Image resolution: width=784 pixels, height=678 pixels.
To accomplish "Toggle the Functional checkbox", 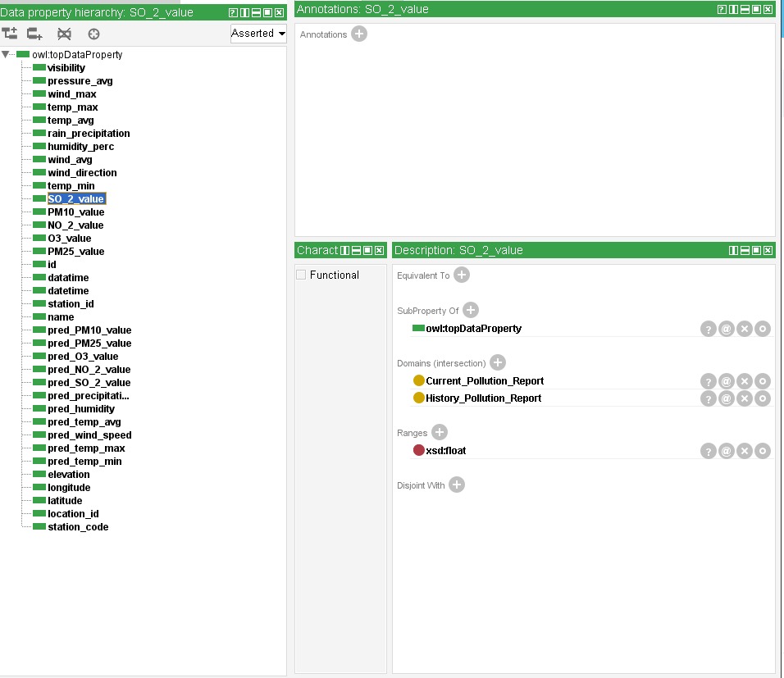I will (x=301, y=275).
